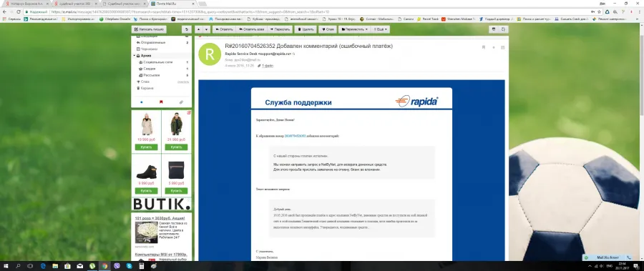Screen dimensions: 644x271
Task: Click the Переслать forward button
Action: [x=280, y=29]
